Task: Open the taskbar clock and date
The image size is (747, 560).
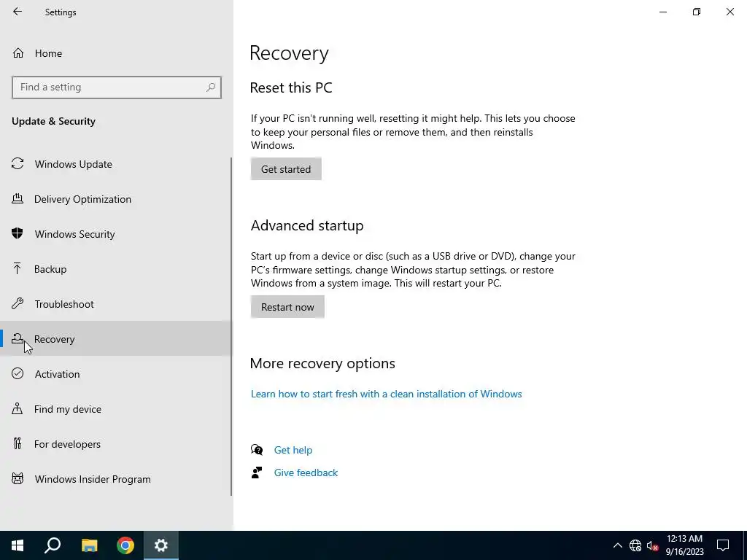Action: point(684,545)
